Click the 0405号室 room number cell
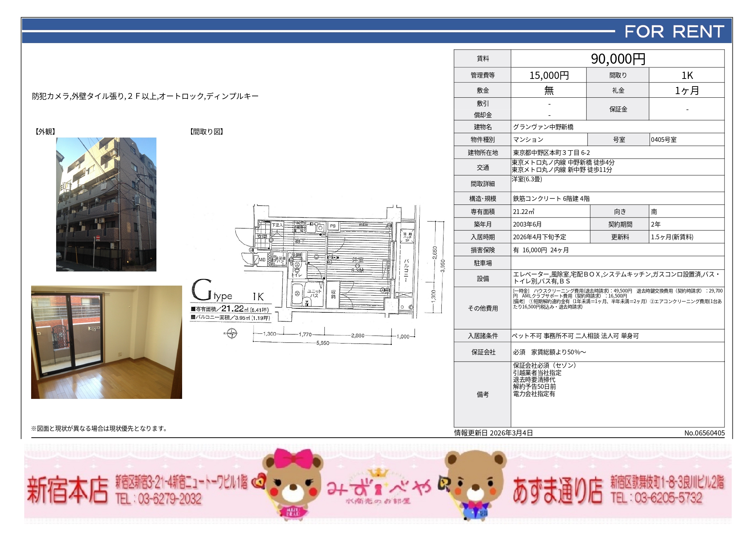 (664, 140)
